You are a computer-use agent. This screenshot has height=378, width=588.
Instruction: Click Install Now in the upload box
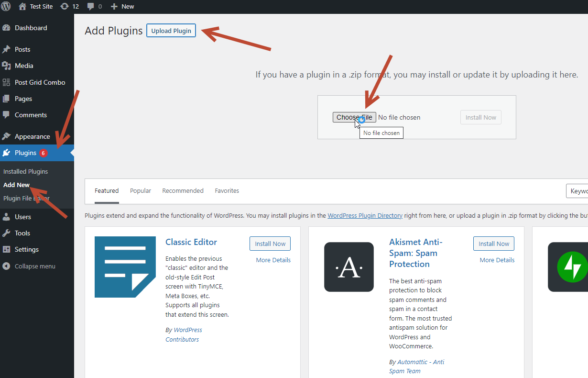(481, 117)
